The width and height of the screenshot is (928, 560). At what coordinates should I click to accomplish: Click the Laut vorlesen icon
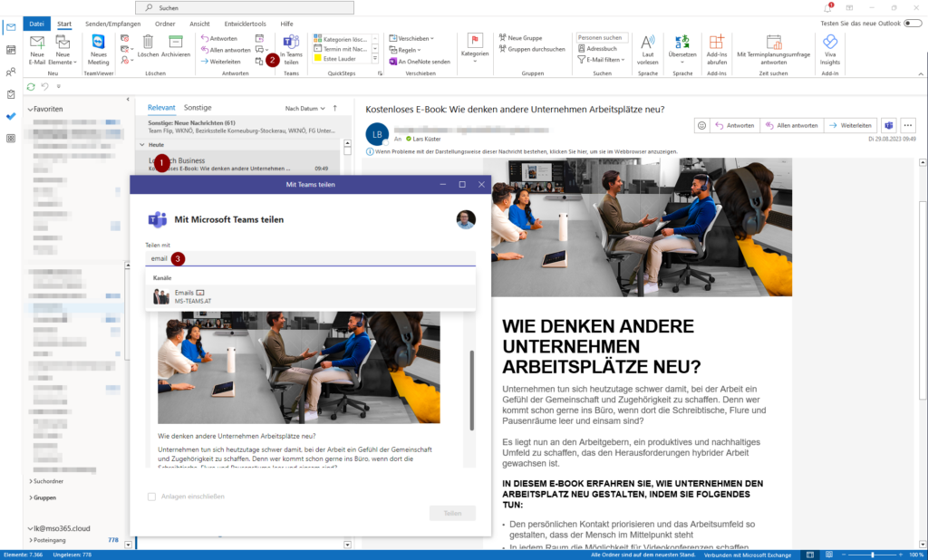(647, 42)
